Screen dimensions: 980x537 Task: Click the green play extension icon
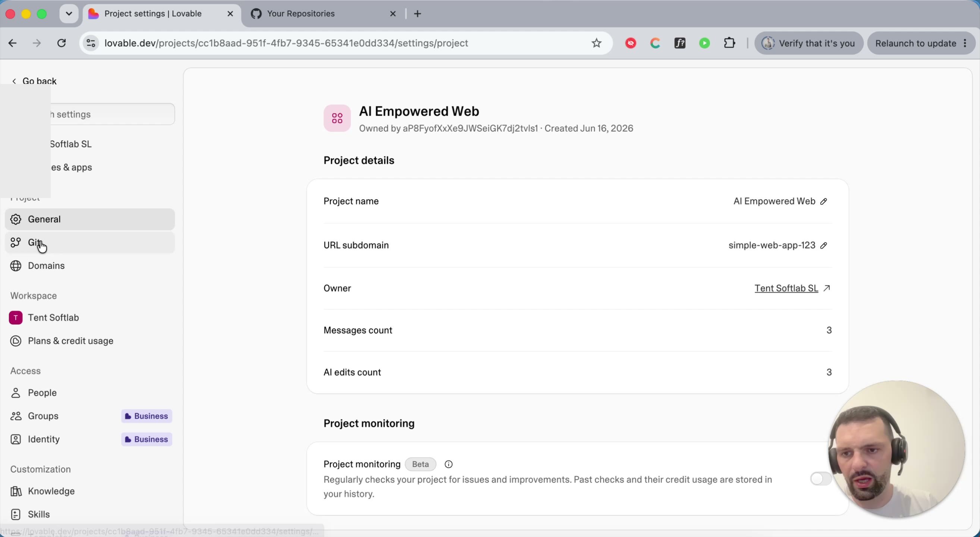click(x=704, y=43)
